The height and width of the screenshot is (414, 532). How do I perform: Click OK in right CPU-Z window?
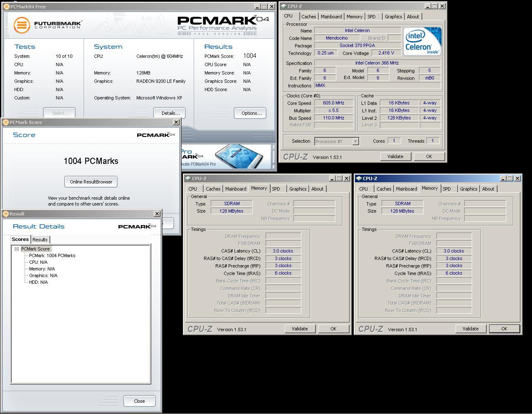pos(504,329)
